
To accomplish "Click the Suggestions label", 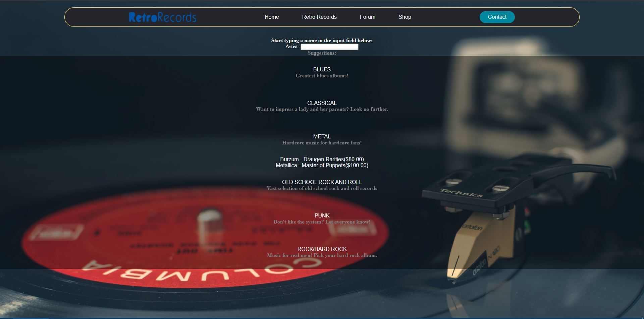I will [x=322, y=53].
